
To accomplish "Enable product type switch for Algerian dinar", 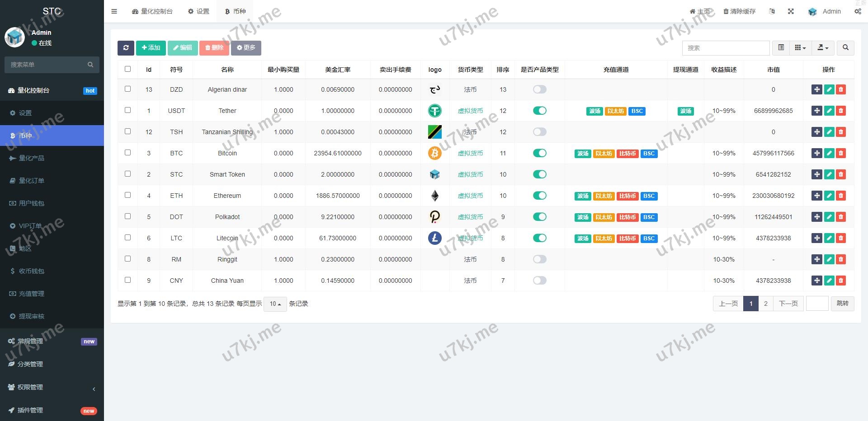I will pos(539,89).
